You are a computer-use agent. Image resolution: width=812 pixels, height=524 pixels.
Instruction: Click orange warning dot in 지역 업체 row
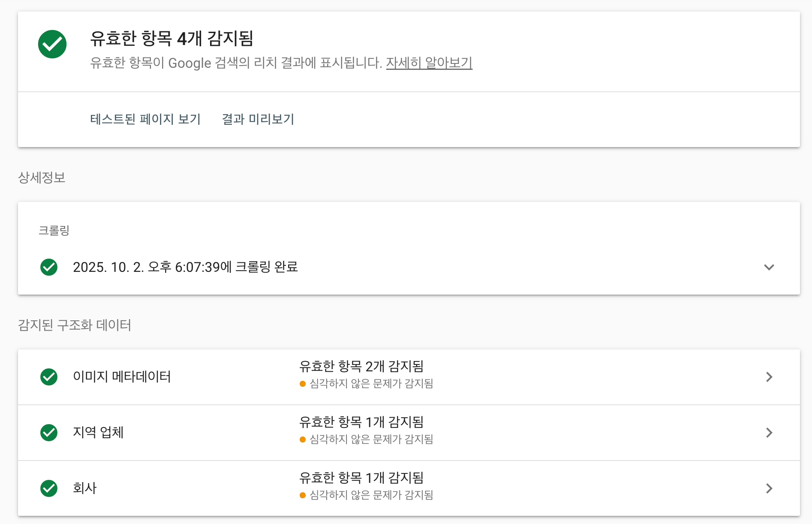click(x=303, y=440)
